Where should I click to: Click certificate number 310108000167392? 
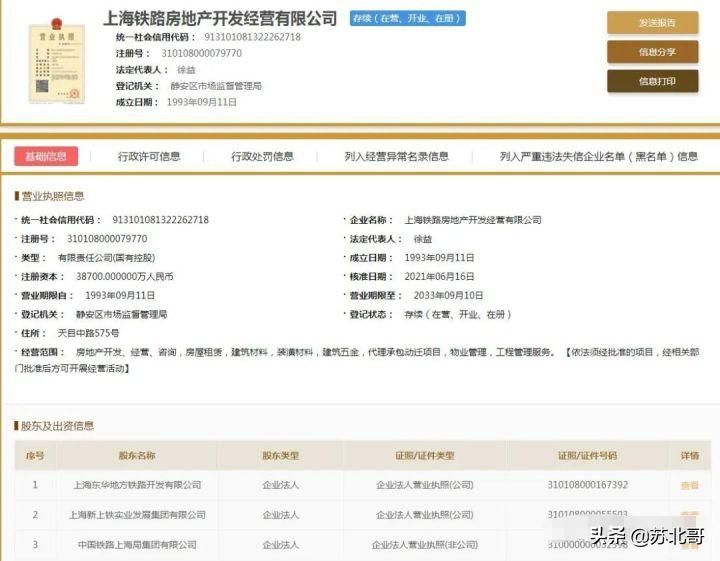(587, 485)
